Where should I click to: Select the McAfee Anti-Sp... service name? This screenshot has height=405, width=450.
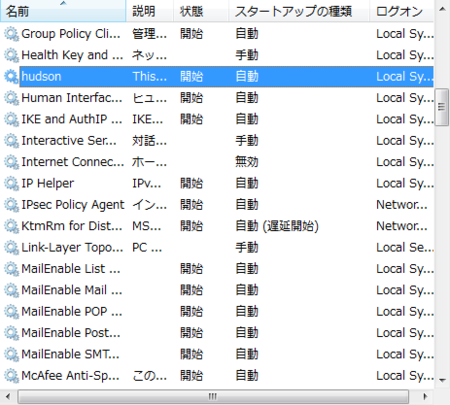[70, 375]
